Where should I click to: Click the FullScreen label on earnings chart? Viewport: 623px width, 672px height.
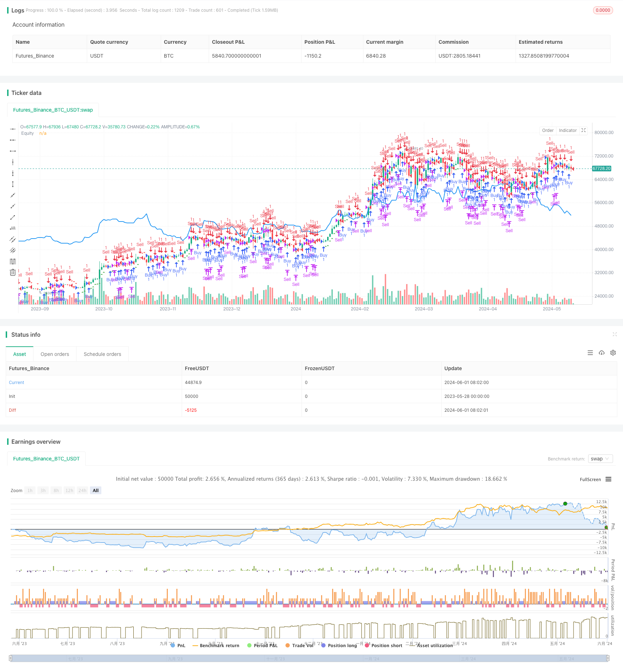[x=590, y=479]
